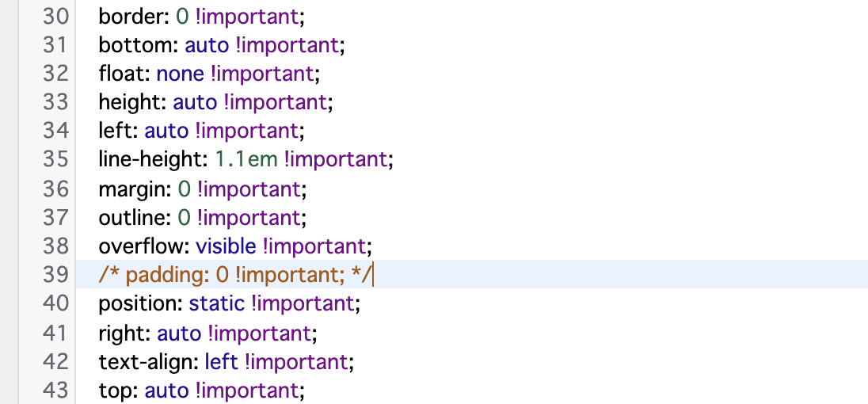Click inside the commented-out padding line
This screenshot has height=404, width=868.
[x=234, y=274]
